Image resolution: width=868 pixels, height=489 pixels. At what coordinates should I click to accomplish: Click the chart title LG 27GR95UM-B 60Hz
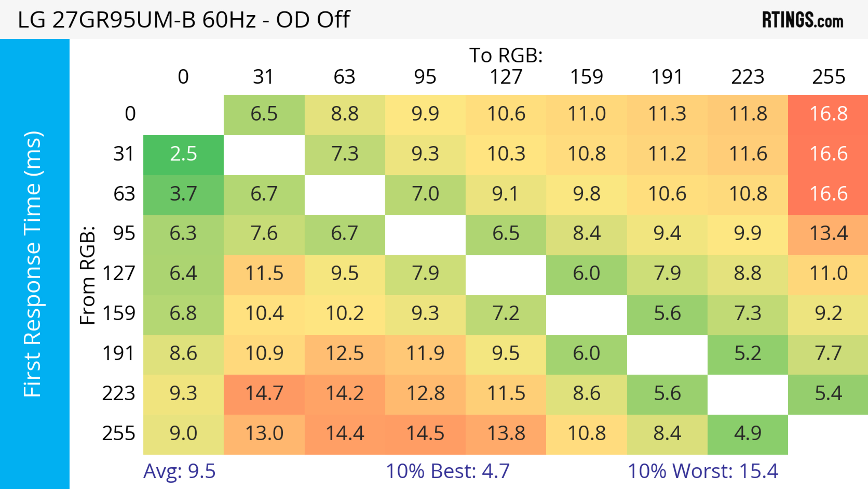coord(137,19)
